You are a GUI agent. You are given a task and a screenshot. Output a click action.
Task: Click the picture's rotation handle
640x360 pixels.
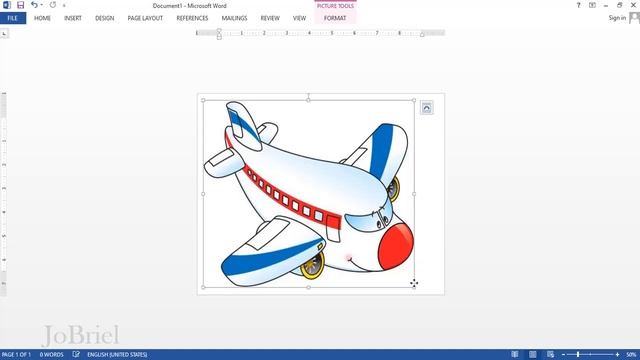309,95
